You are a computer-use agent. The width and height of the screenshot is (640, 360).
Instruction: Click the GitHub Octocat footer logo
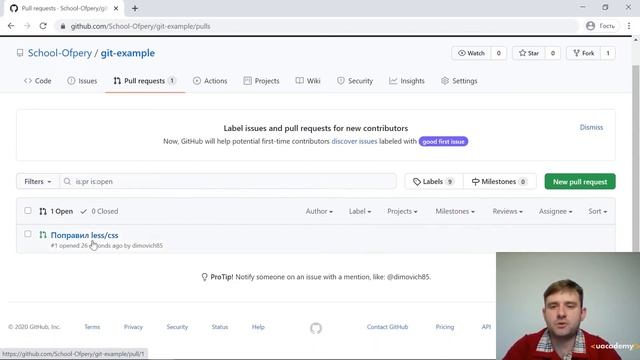point(316,328)
